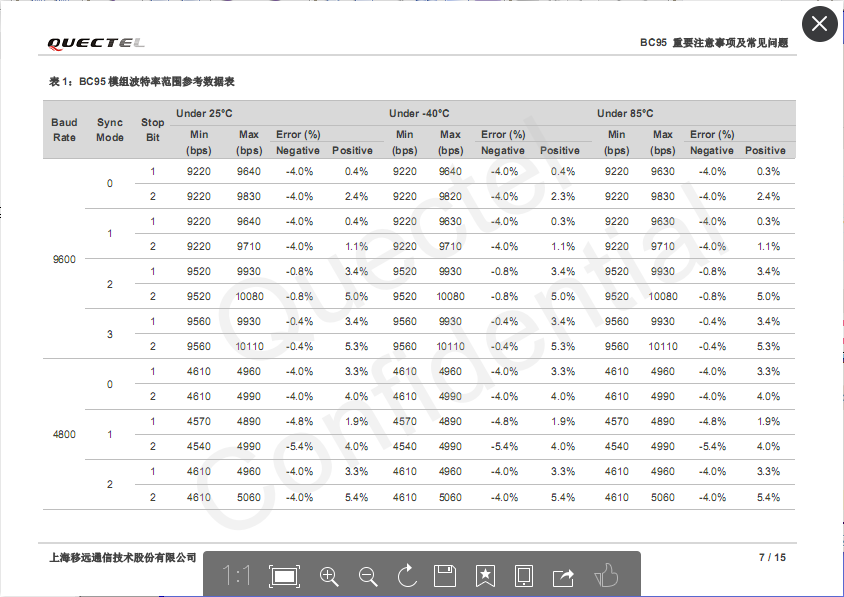This screenshot has width=844, height=597.
Task: Bookmark the image with the star icon
Action: coord(485,576)
